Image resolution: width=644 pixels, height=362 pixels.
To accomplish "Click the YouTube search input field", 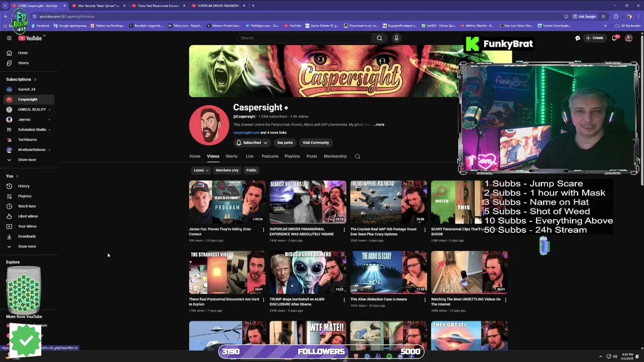I will tap(305, 38).
